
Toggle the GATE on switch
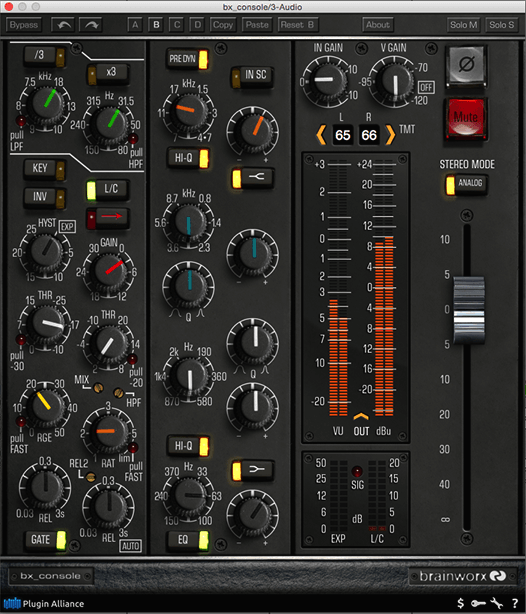(x=45, y=540)
